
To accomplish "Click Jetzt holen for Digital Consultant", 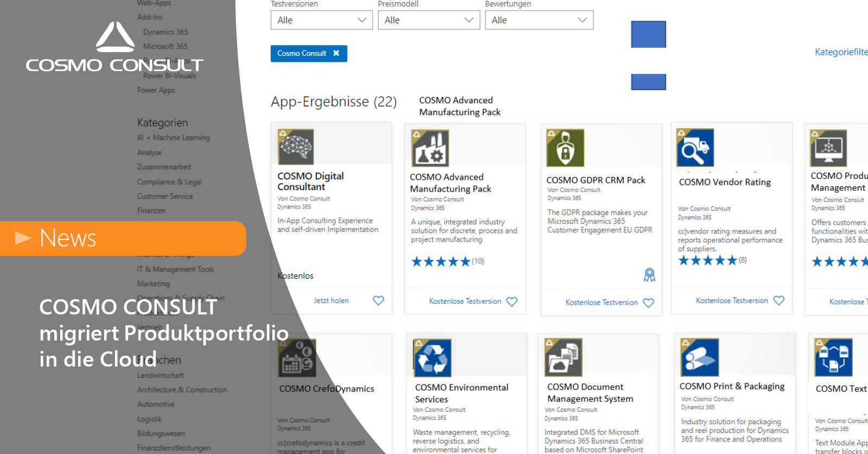I will click(331, 300).
